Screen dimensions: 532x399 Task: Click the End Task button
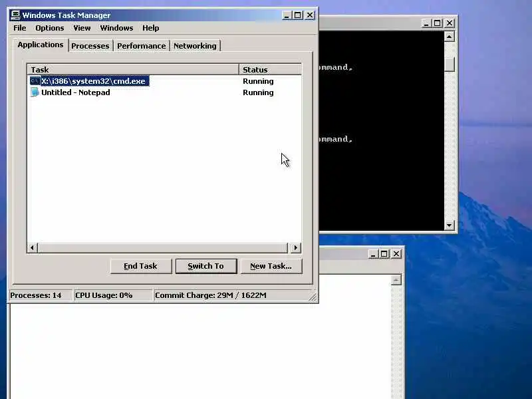tap(140, 266)
